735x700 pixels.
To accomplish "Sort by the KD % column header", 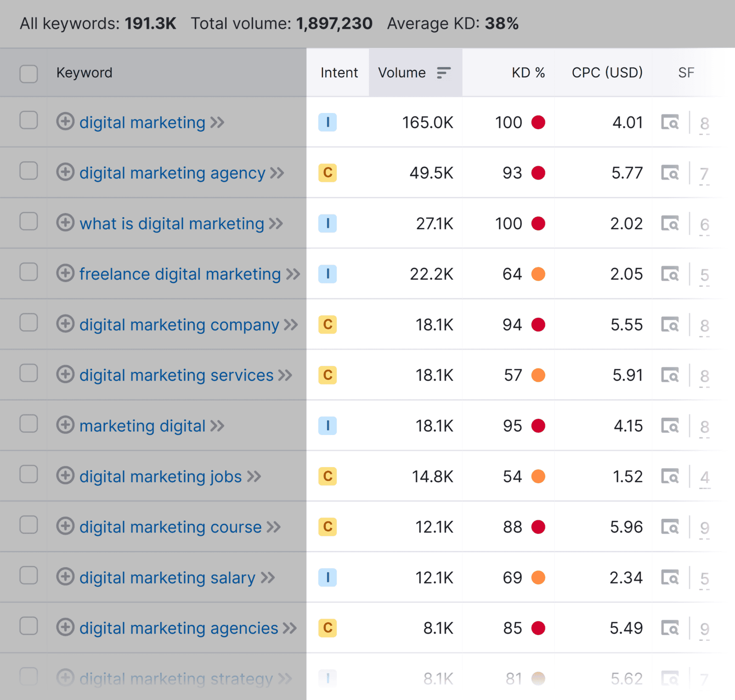I will 528,73.
